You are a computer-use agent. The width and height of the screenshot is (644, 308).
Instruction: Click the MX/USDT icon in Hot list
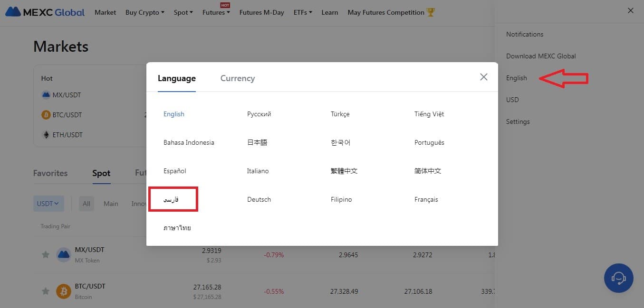46,95
